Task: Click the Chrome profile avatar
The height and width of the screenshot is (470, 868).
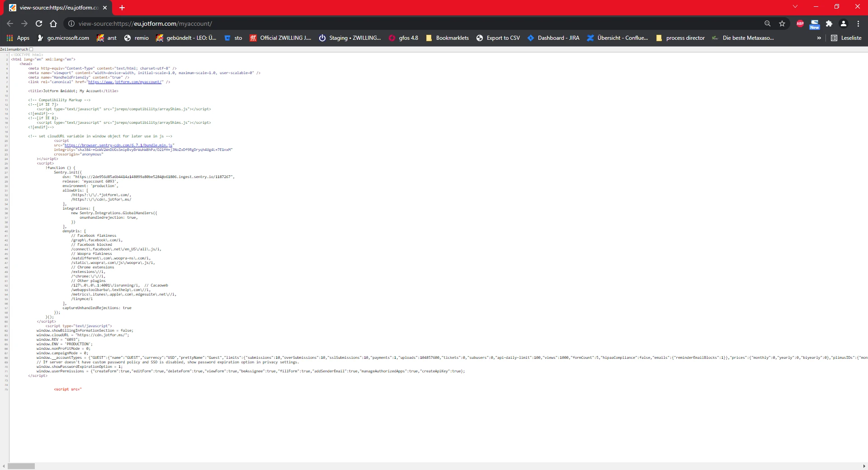Action: (x=844, y=23)
